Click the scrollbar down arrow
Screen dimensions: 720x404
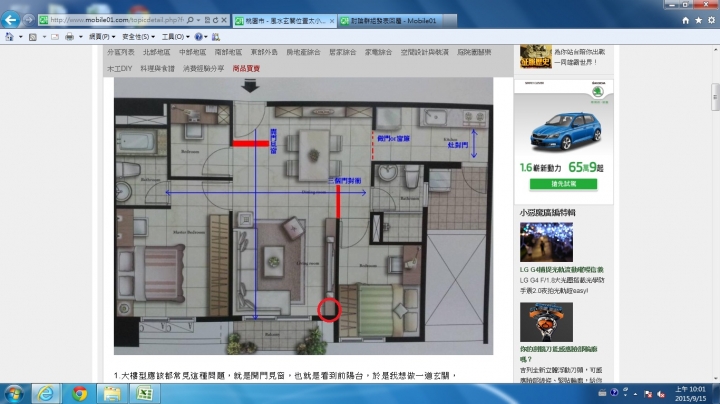click(715, 379)
